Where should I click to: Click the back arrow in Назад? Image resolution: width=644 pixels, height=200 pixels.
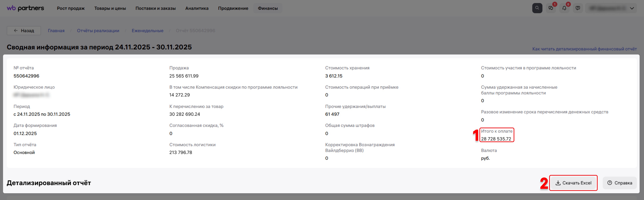(16, 30)
